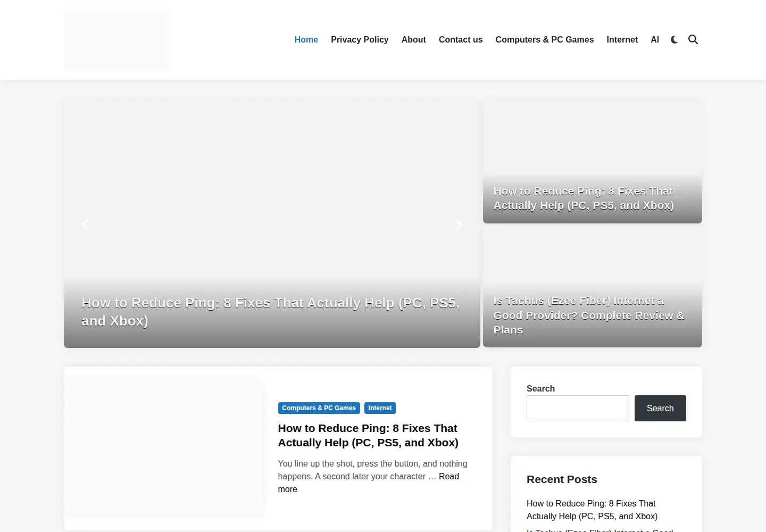Click the site logo in the header
This screenshot has height=532, width=766.
[117, 40]
